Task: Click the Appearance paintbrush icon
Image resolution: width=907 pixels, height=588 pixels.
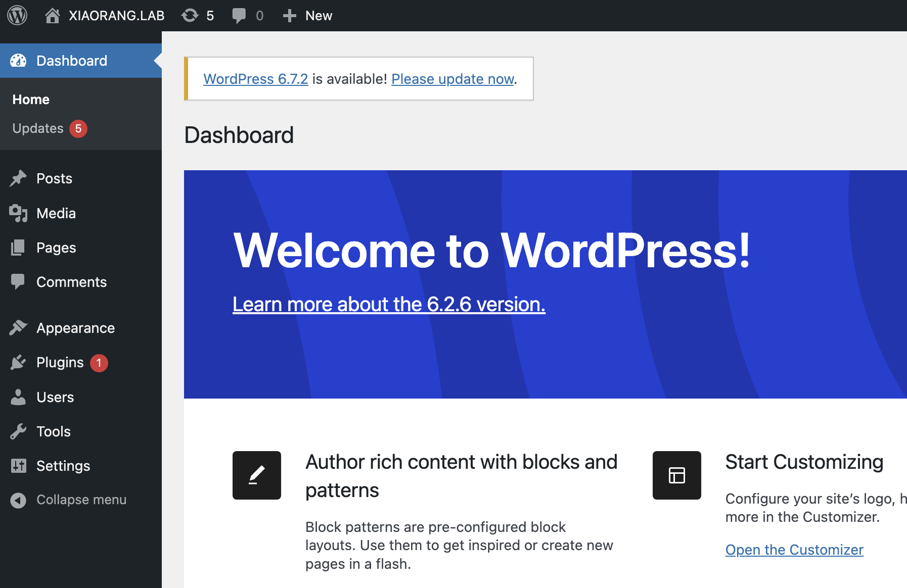Action: pos(18,328)
